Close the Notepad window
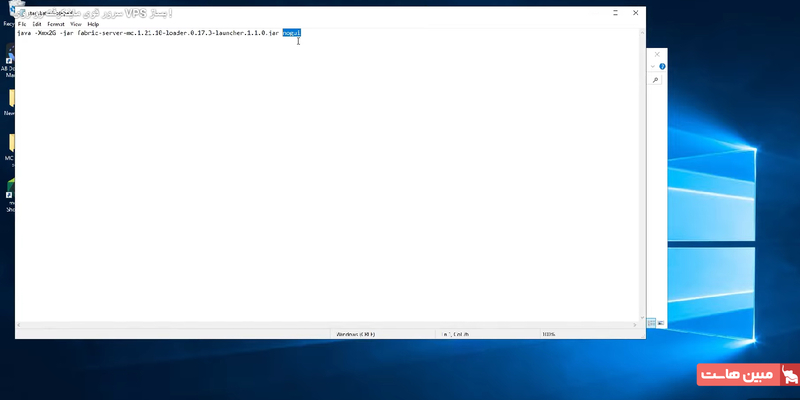Screen dimensions: 800x400 [x=634, y=12]
